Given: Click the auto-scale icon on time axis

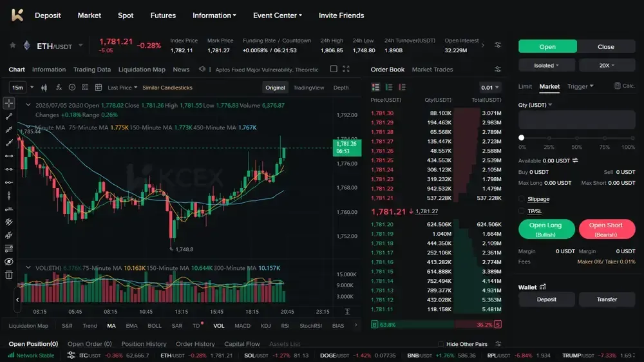Looking at the screenshot, I should point(348,312).
